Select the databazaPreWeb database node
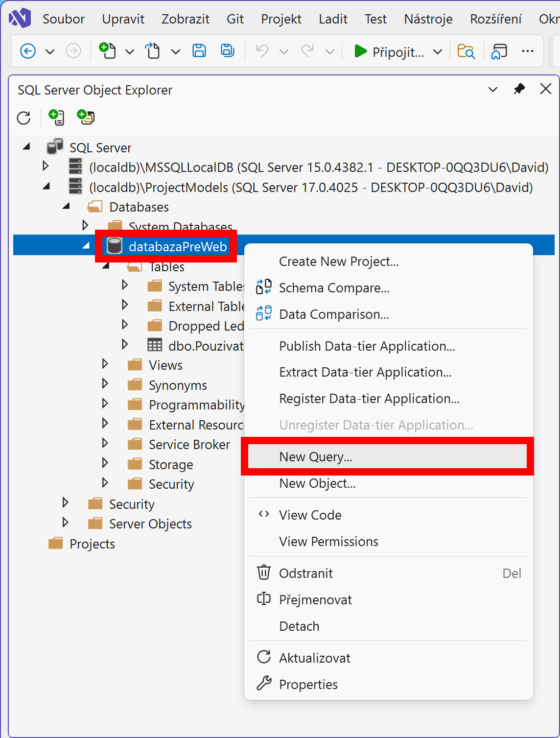Image resolution: width=560 pixels, height=738 pixels. (x=178, y=246)
